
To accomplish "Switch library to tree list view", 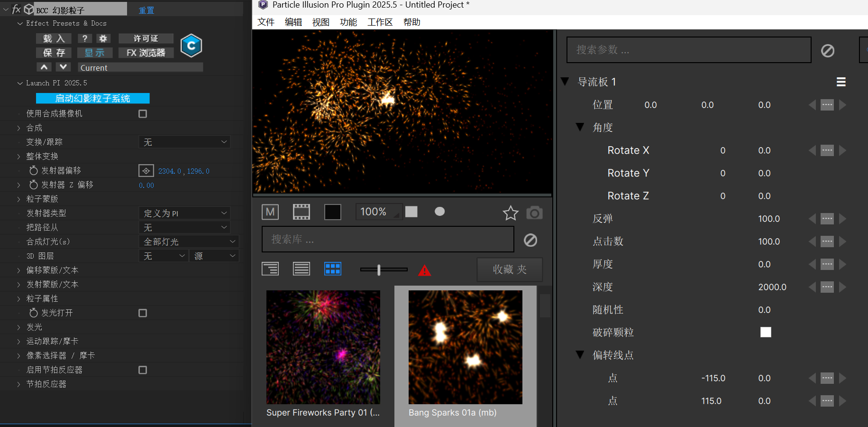I will [270, 269].
